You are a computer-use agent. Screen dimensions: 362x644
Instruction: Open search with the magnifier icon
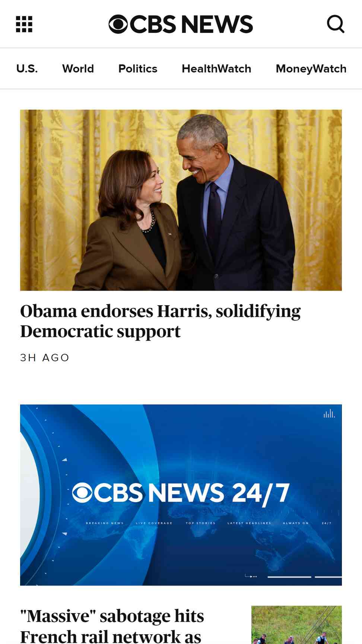point(336,24)
